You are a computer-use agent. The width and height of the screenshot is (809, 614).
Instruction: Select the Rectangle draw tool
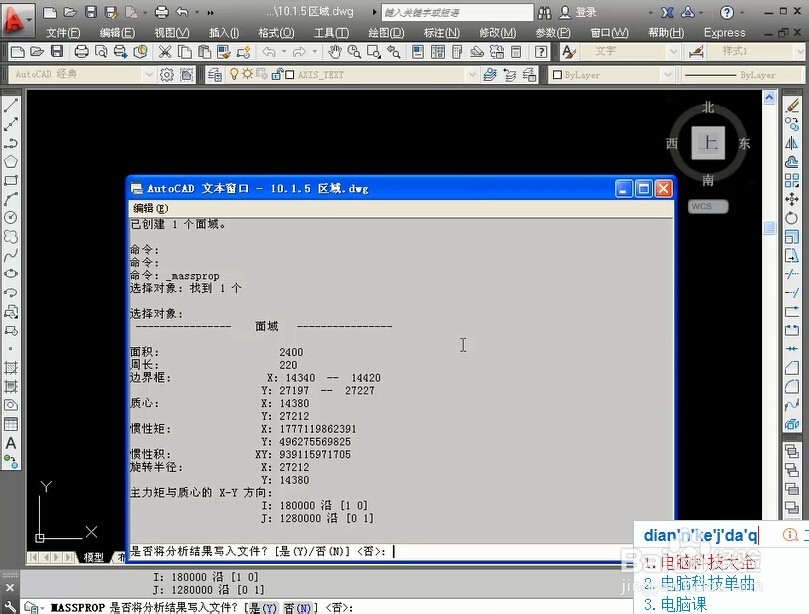11,181
